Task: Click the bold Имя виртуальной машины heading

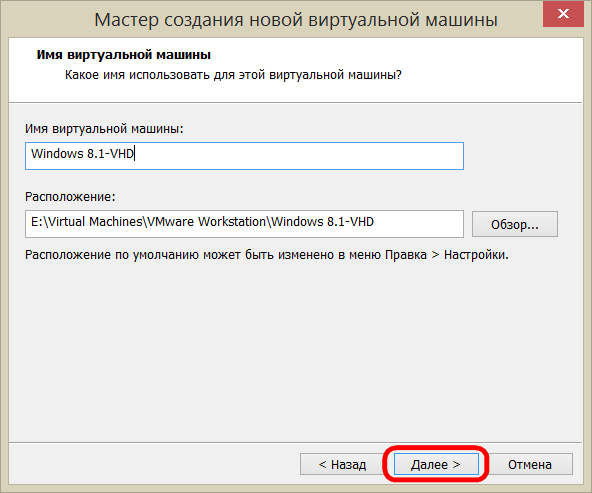Action: pos(123,55)
